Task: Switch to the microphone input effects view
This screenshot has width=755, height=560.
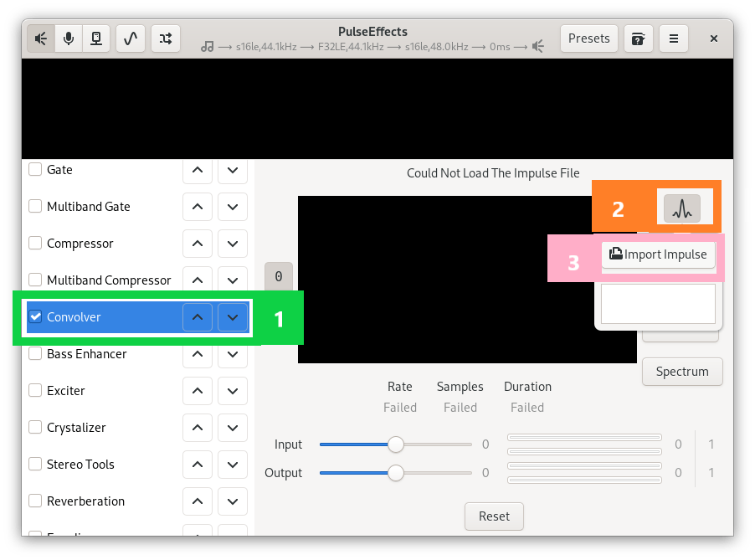Action: [x=69, y=39]
